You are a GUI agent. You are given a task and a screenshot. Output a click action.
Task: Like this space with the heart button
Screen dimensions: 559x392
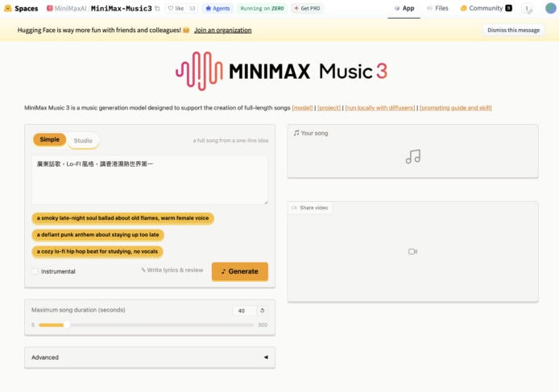coord(176,8)
